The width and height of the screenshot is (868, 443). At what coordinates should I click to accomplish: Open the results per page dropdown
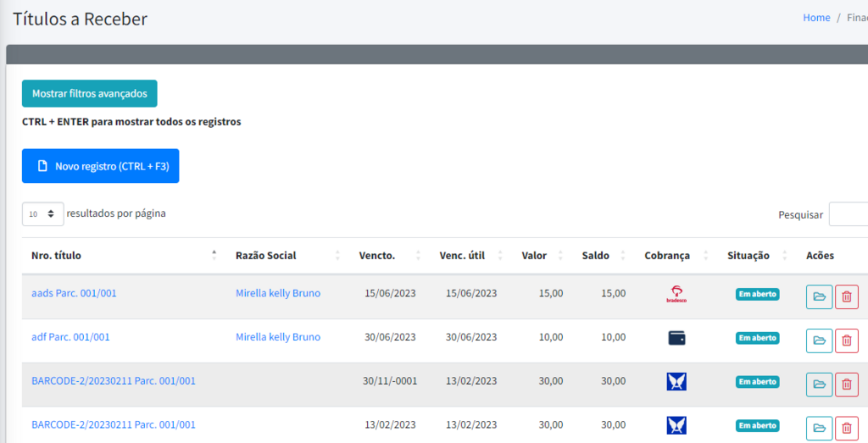tap(42, 214)
